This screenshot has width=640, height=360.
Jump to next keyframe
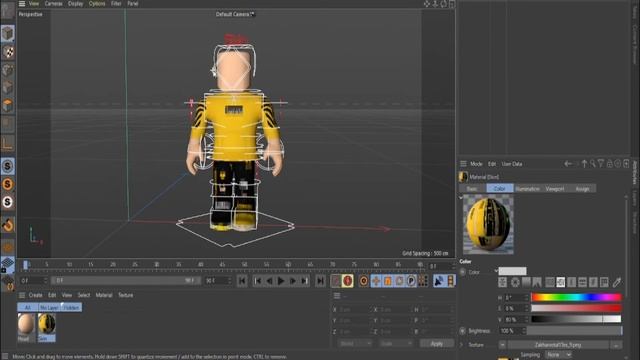[304, 281]
